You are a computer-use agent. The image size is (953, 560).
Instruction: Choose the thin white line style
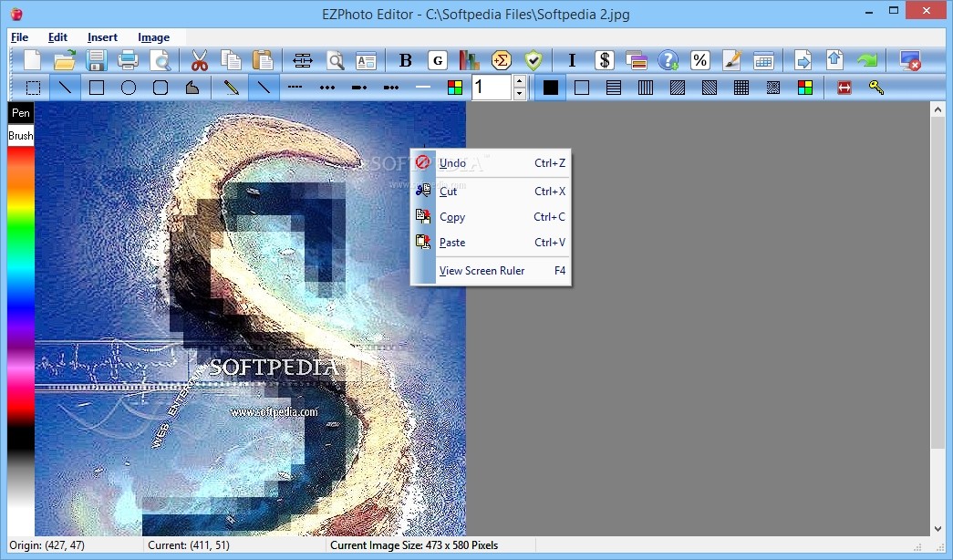(423, 88)
